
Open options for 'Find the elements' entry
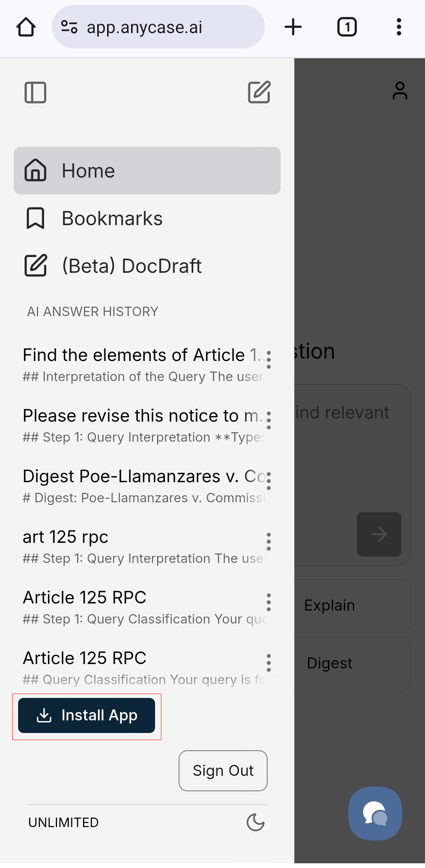click(x=269, y=360)
